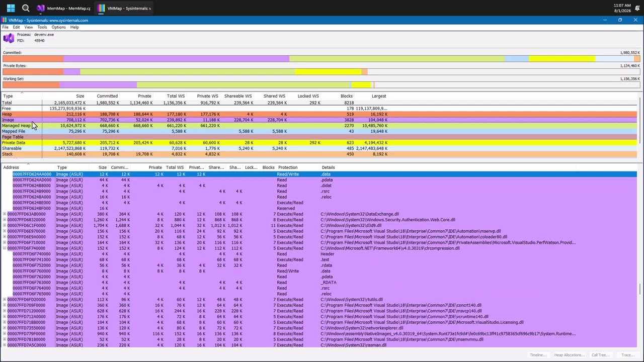Expand the concrt140.dll address row
This screenshot has width=644, height=362.
pyautogui.click(x=5, y=305)
